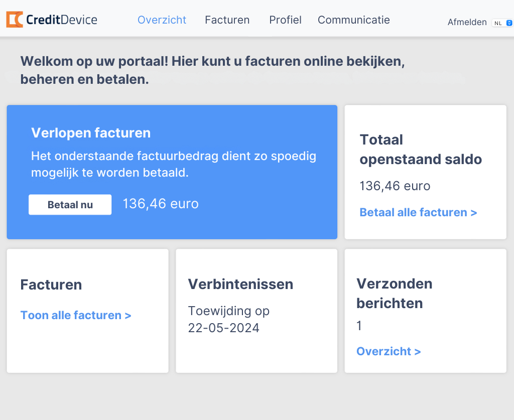Viewport: 514px width, 420px height.
Task: Open the NL language dropdown
Action: tap(501, 23)
